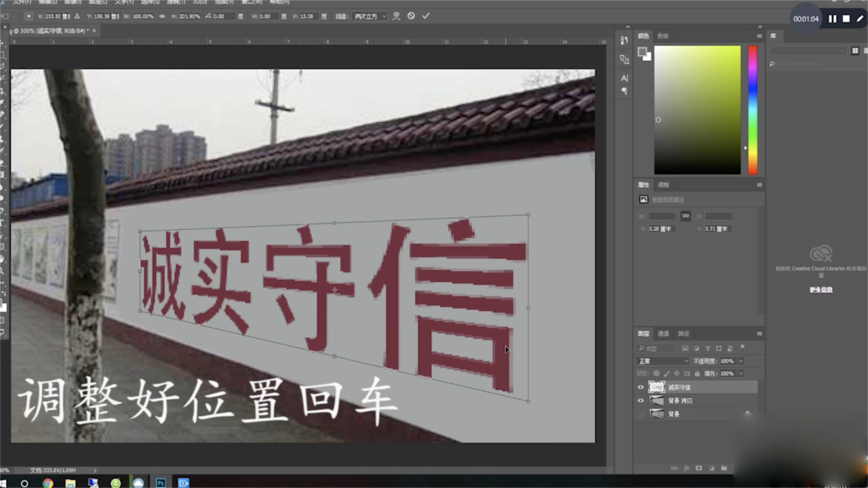This screenshot has width=868, height=488.
Task: Stop the screen recording
Action: click(846, 19)
